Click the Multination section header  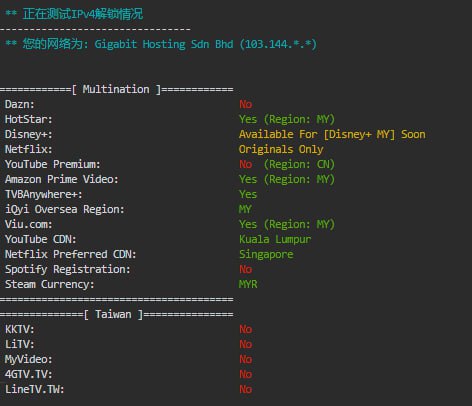coord(116,89)
